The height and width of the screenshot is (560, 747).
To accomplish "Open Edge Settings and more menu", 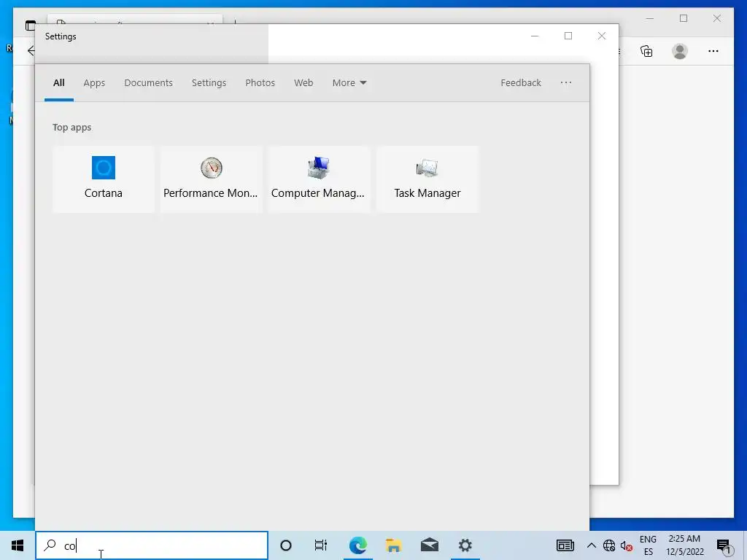I will 713,51.
